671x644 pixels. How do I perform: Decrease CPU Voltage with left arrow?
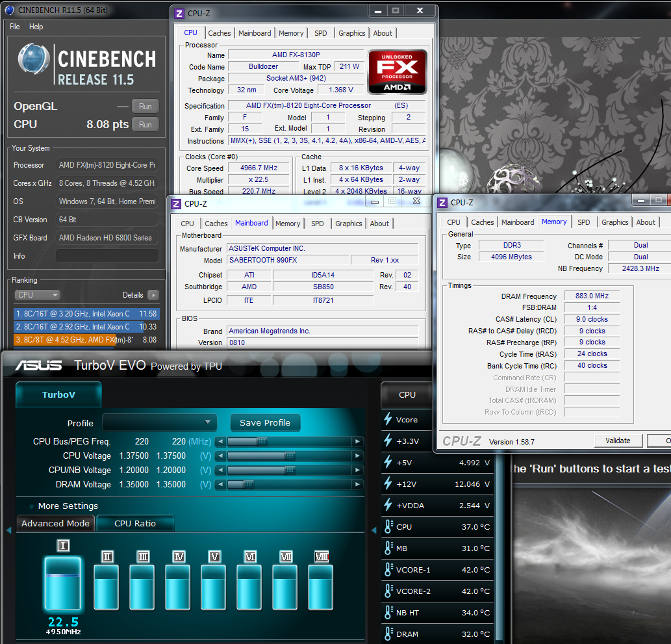tap(220, 456)
